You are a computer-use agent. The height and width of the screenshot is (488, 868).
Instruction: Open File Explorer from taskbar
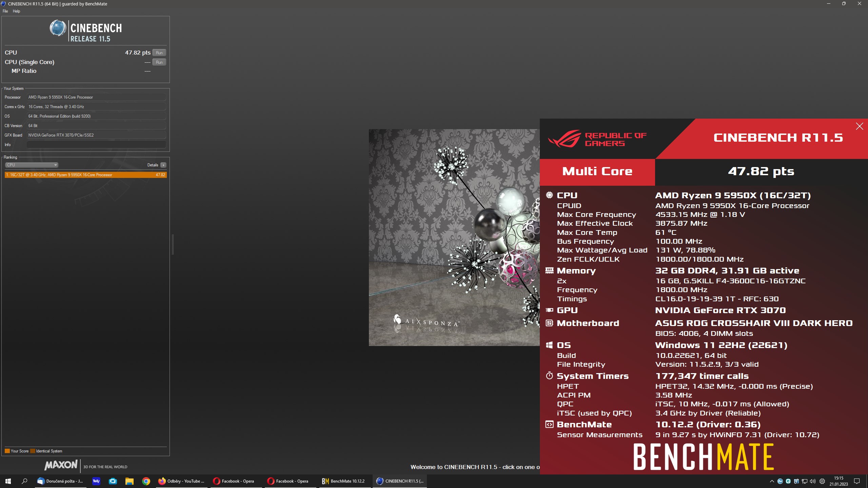click(x=130, y=481)
